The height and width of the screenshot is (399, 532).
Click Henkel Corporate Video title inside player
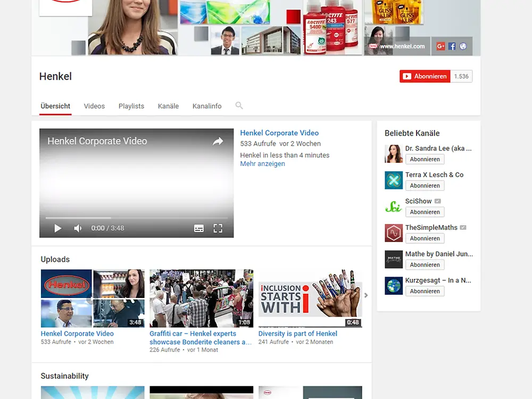tap(97, 141)
